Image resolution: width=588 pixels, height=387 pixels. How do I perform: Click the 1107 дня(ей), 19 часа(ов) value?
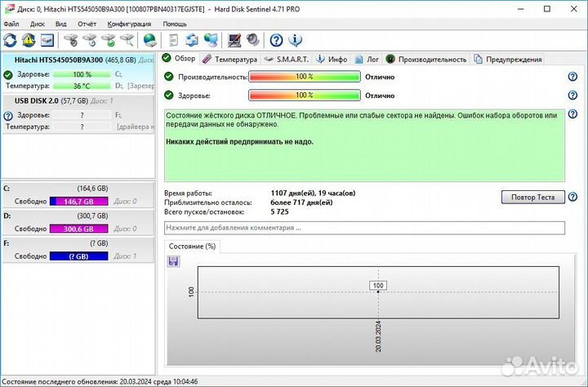click(x=313, y=193)
